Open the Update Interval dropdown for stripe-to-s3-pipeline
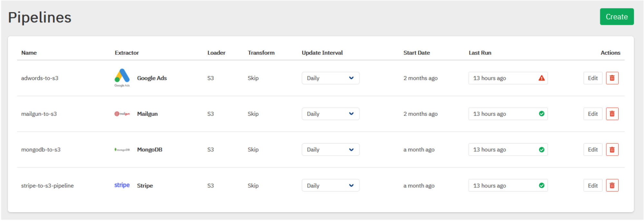Viewport: 644px width, 221px height. (331, 185)
